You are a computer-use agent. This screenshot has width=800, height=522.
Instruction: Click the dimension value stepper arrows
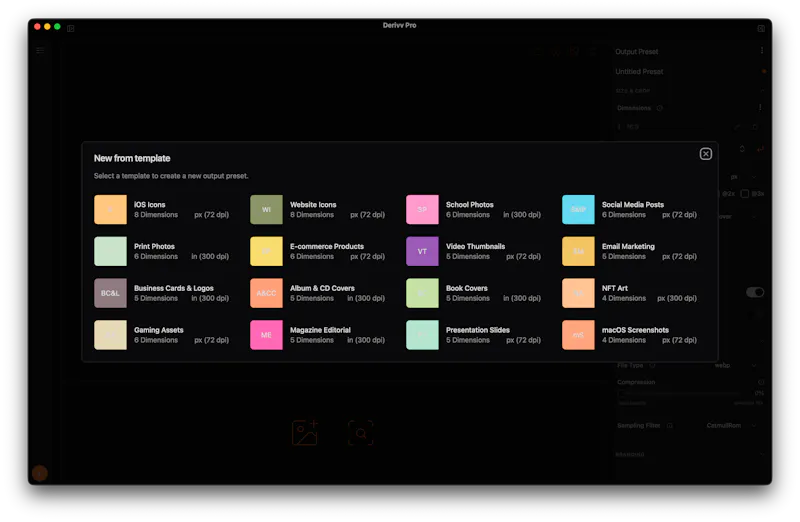[742, 148]
